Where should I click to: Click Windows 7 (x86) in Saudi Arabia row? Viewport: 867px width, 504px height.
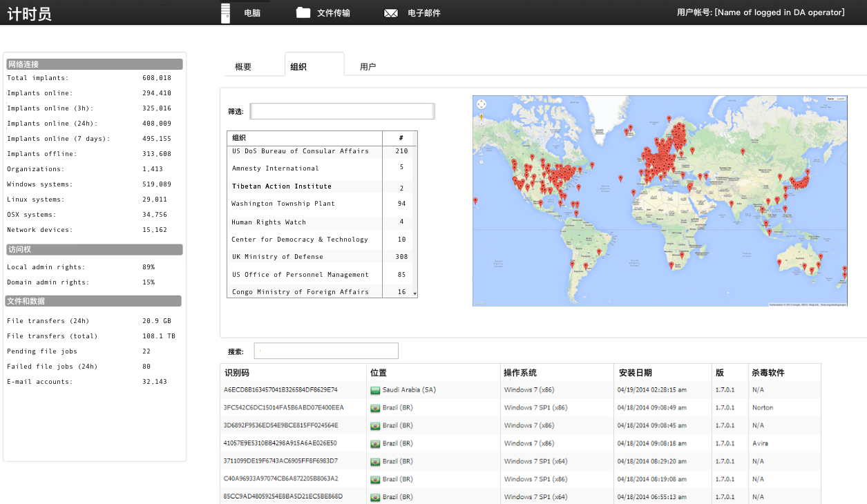529,390
